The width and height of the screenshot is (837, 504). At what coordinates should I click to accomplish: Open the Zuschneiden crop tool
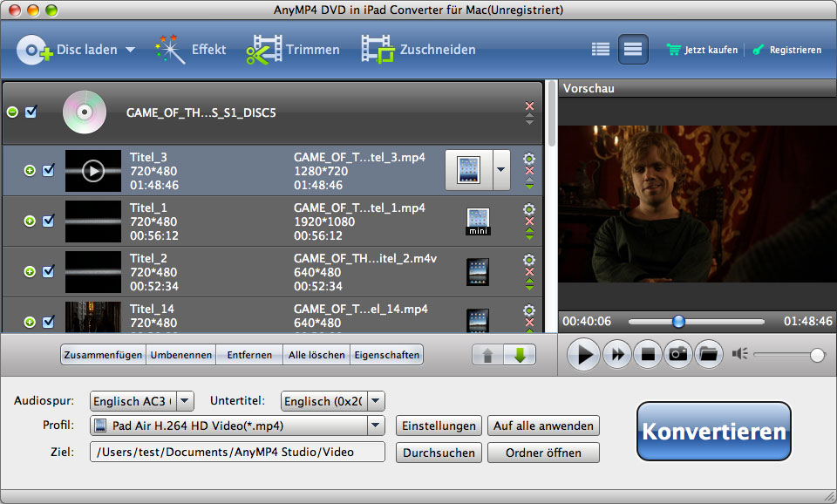[418, 50]
